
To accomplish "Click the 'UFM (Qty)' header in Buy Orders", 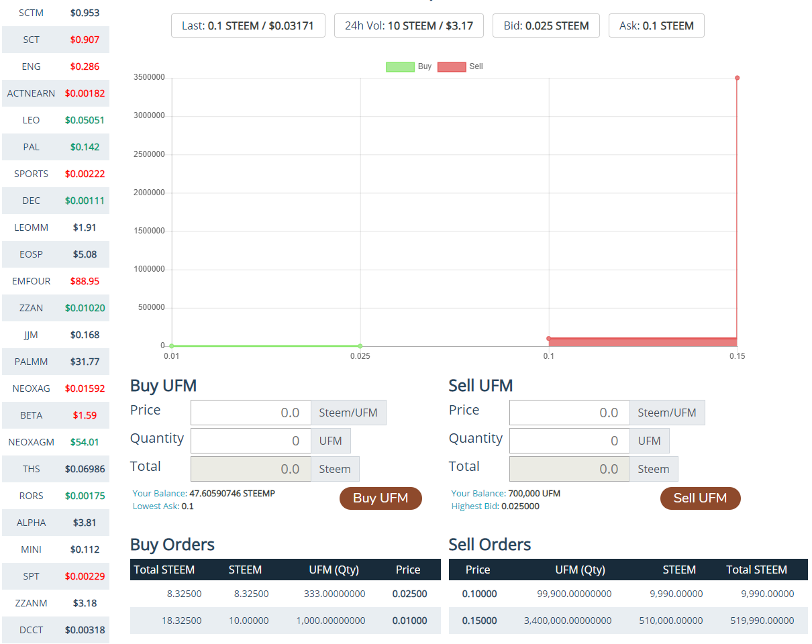I will [x=334, y=570].
